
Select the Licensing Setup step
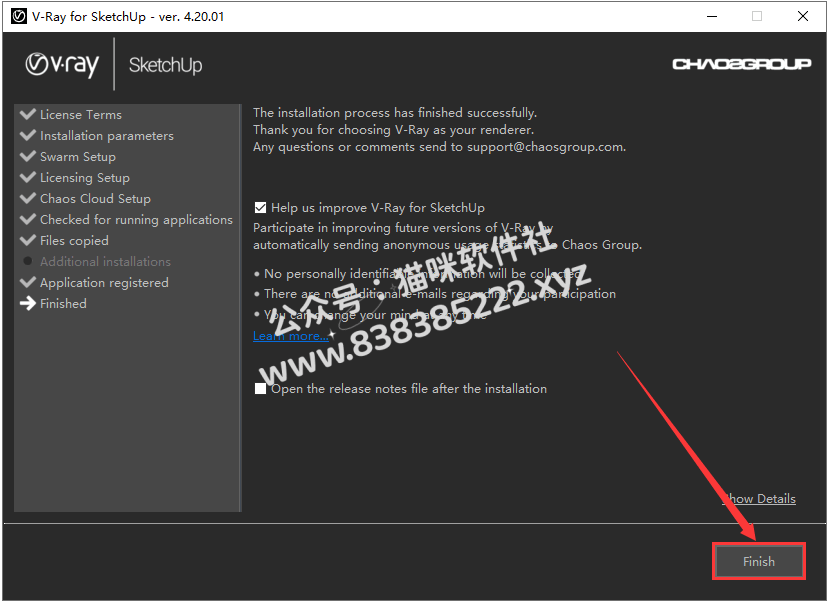click(84, 178)
